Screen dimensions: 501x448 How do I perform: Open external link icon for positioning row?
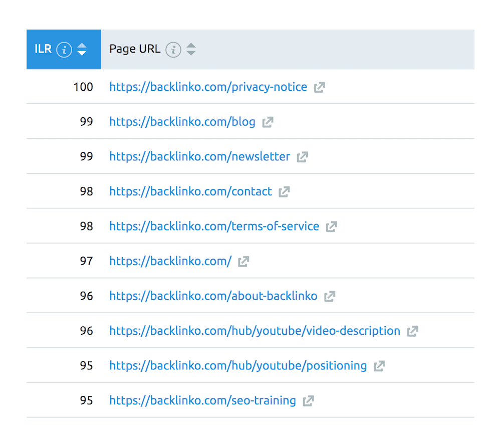379,366
